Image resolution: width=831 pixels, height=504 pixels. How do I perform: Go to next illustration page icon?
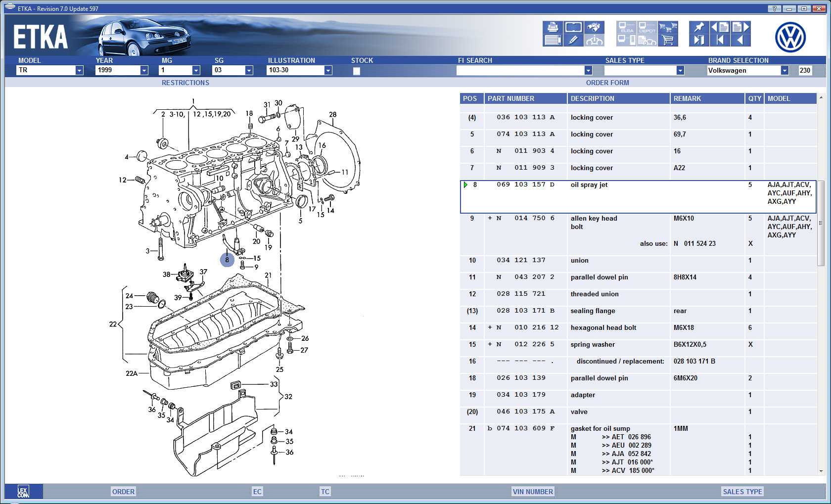pyautogui.click(x=740, y=27)
